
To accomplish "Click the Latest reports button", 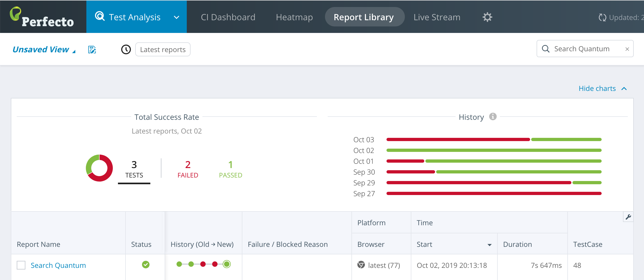I will [163, 50].
